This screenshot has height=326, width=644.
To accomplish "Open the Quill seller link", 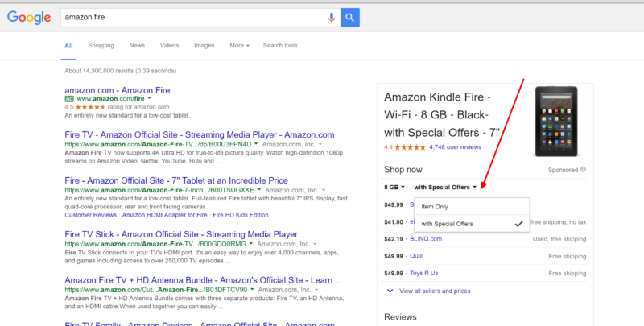I will coord(416,256).
